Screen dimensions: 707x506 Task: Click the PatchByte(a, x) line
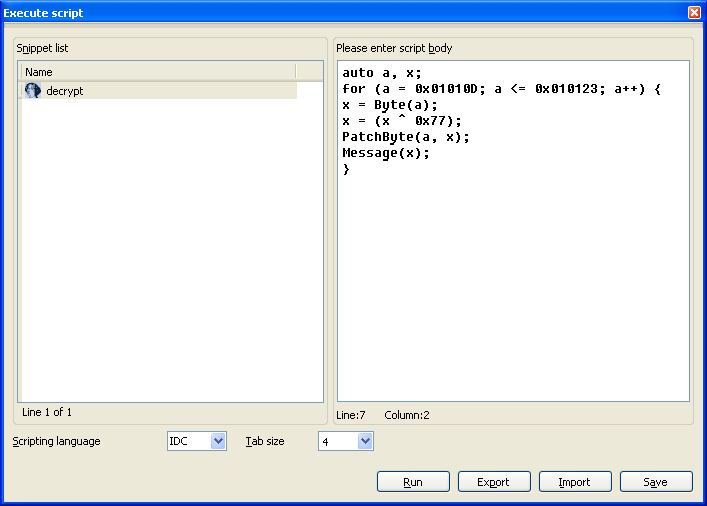pyautogui.click(x=405, y=137)
